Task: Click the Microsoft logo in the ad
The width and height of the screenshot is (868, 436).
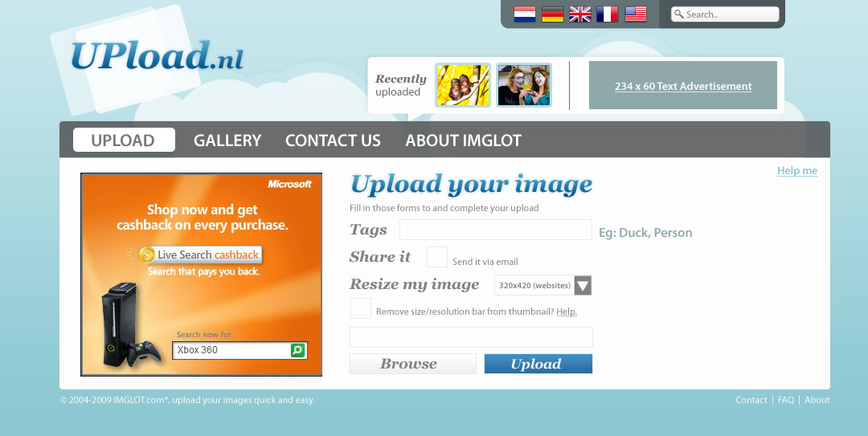Action: click(290, 184)
